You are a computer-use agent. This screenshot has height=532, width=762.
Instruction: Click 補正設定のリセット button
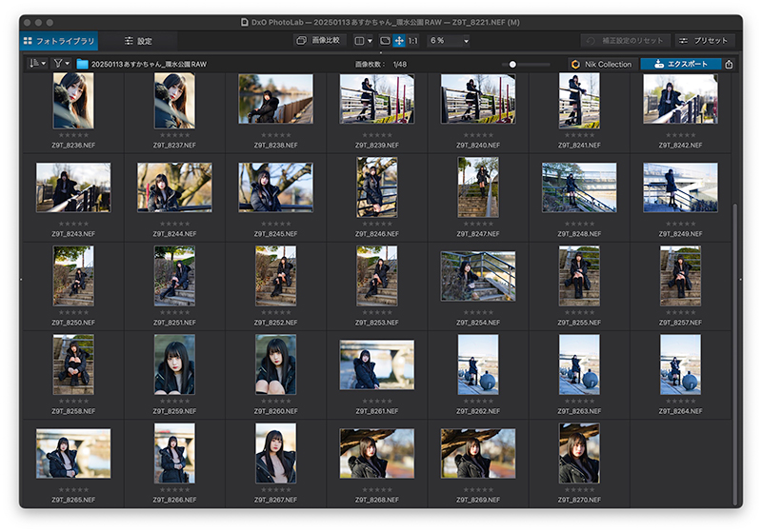point(626,41)
